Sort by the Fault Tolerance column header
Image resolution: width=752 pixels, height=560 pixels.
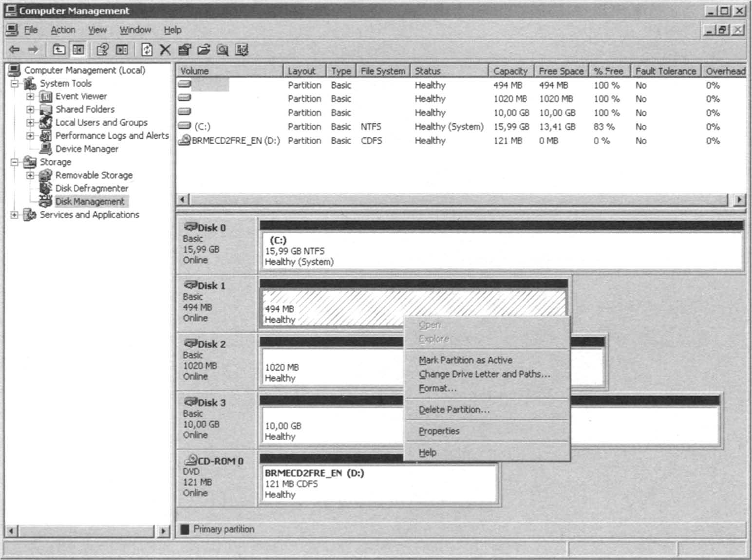tap(666, 71)
